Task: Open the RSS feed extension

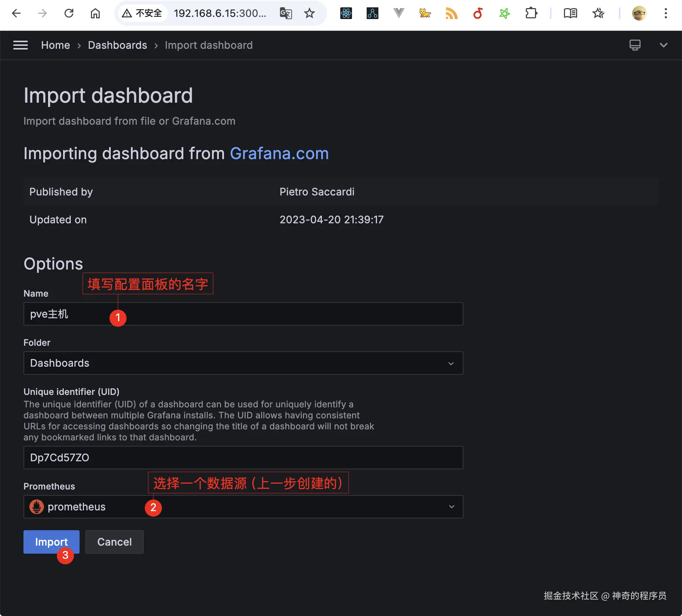Action: [x=451, y=14]
